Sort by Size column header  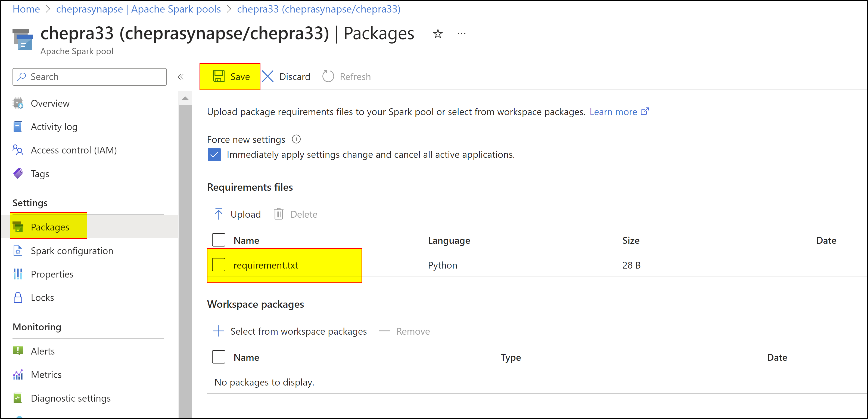tap(630, 241)
